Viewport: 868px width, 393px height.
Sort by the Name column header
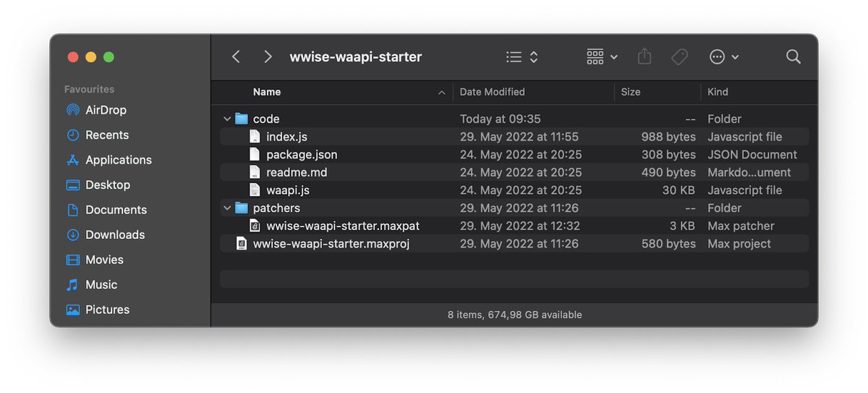click(267, 92)
